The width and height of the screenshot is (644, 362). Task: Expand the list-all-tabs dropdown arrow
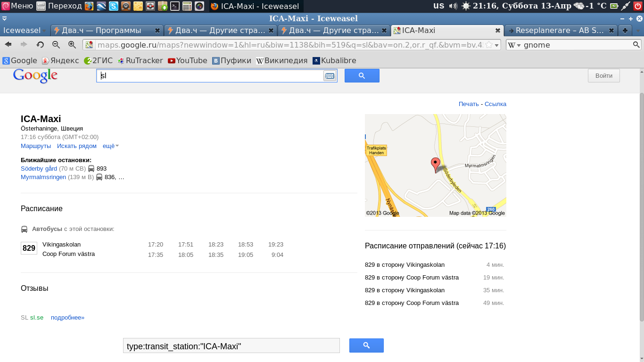click(x=637, y=30)
